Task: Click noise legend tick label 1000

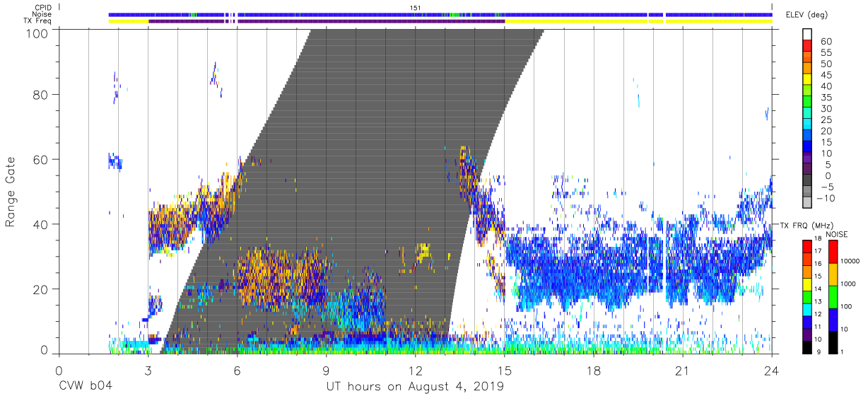Action: [848, 284]
